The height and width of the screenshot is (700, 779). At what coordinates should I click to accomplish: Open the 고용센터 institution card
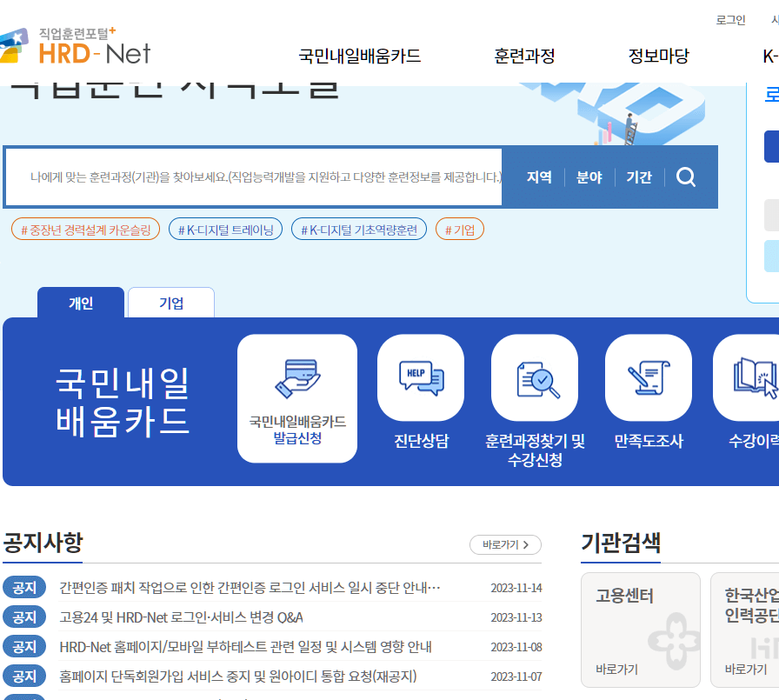tap(641, 630)
